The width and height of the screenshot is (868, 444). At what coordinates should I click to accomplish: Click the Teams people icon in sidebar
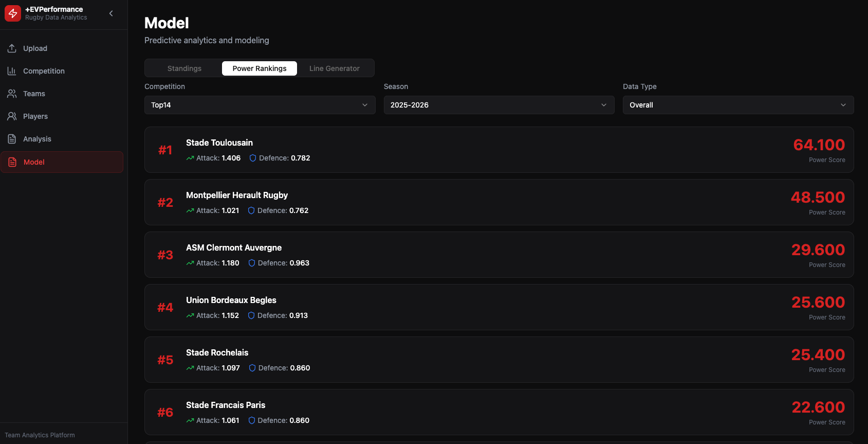click(12, 94)
